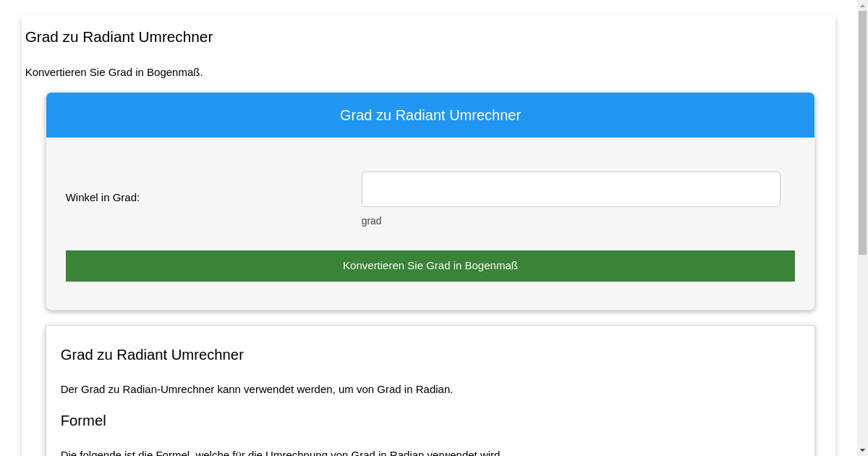
Task: Click the scrollbar up arrow
Action: [x=862, y=6]
